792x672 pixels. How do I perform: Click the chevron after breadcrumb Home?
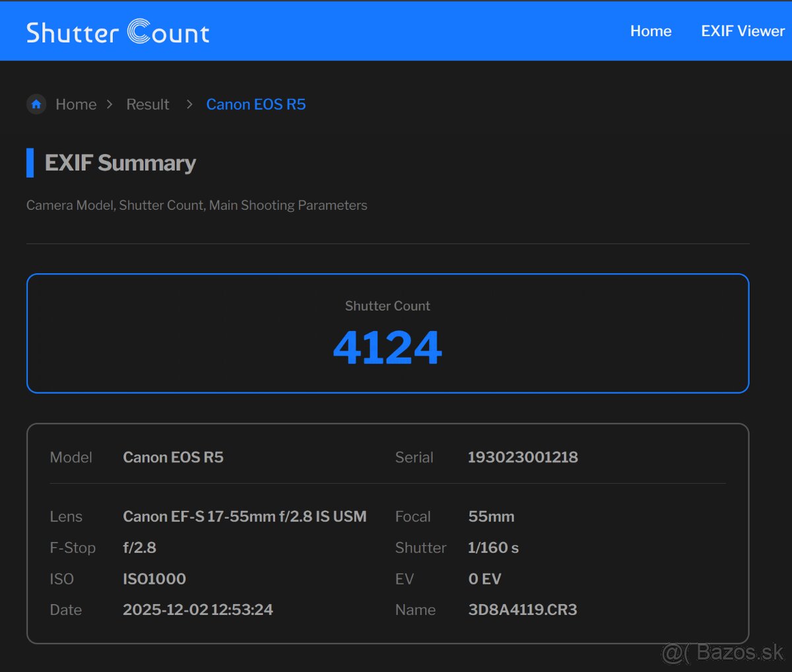pos(110,104)
